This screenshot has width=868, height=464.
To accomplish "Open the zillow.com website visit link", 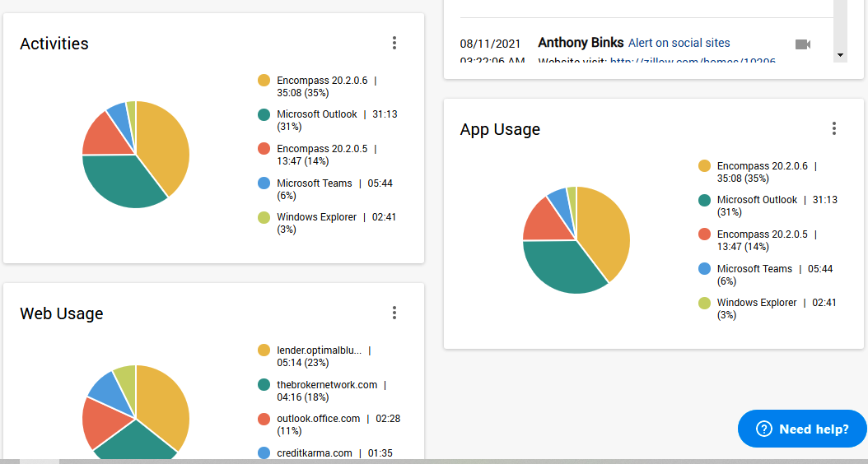I will [x=693, y=60].
